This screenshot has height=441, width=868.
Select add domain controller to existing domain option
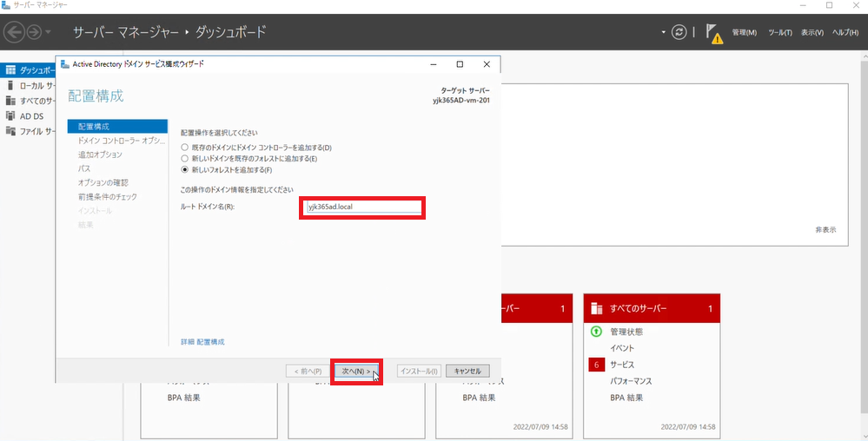(x=185, y=148)
